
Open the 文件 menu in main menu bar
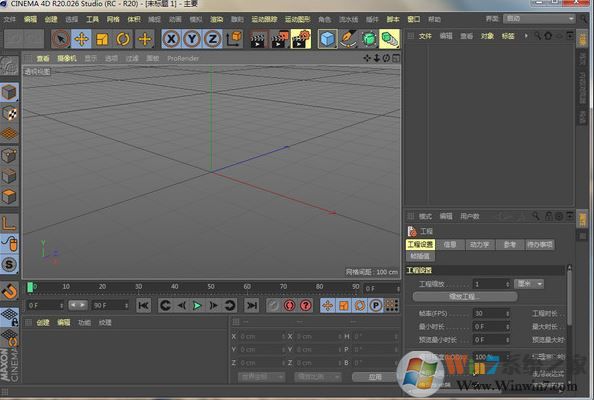coord(9,19)
